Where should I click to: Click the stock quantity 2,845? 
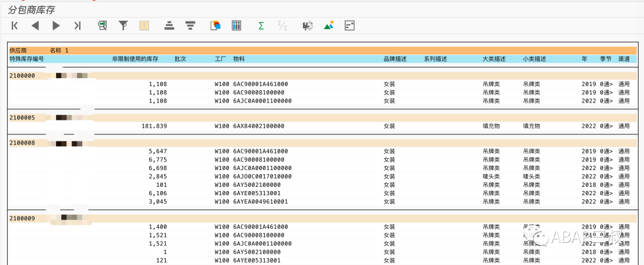coord(157,177)
